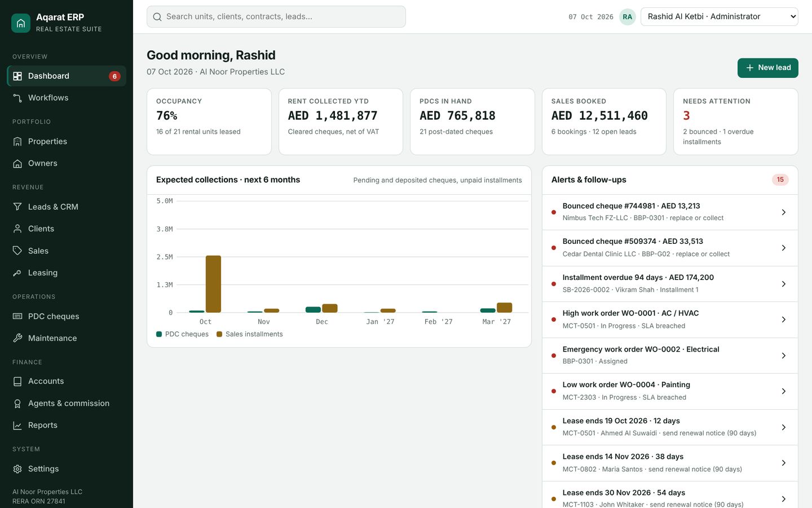812x508 pixels.
Task: Click the magnifier icon in search bar
Action: pyautogui.click(x=157, y=17)
